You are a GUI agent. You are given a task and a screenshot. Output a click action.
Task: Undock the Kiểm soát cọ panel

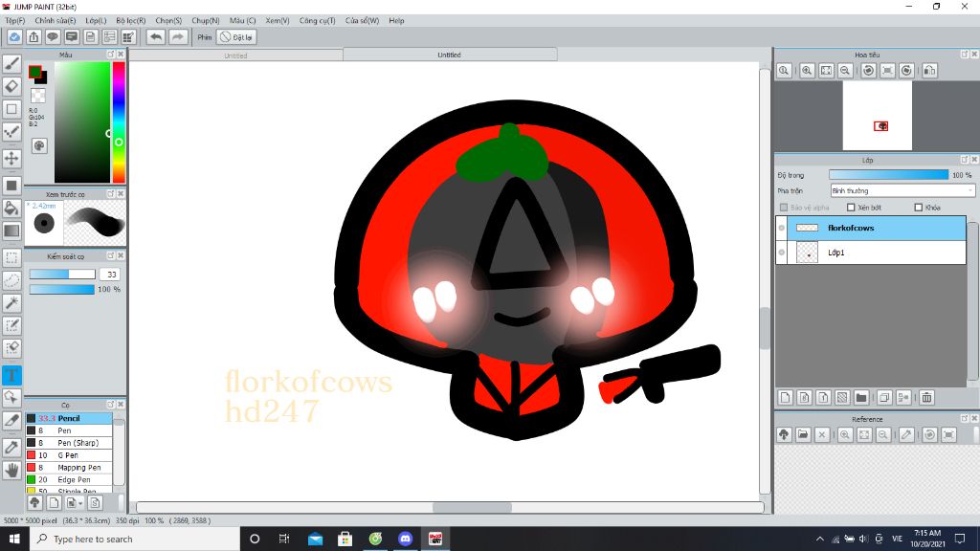tap(111, 256)
